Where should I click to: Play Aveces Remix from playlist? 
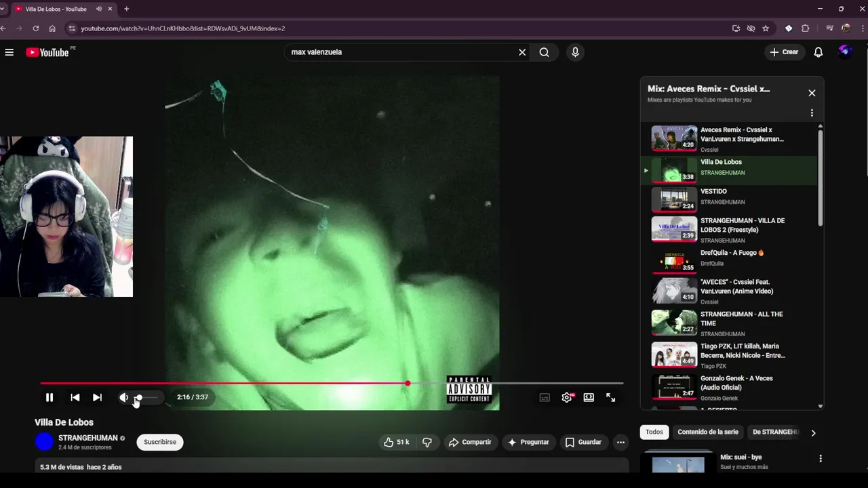tap(730, 139)
